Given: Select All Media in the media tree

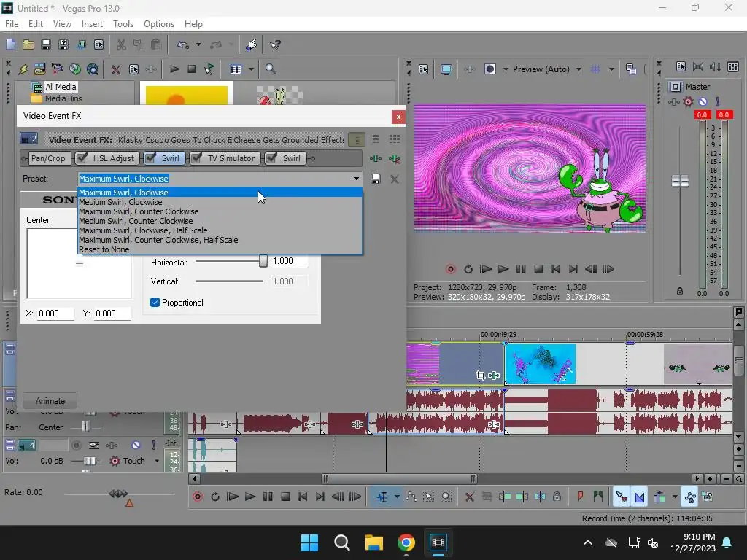Looking at the screenshot, I should 61,87.
